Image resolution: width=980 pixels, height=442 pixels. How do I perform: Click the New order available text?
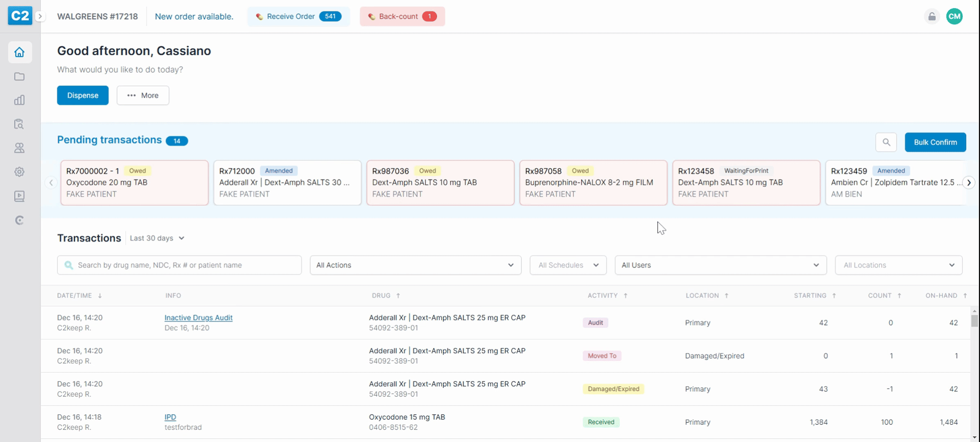coord(194,16)
